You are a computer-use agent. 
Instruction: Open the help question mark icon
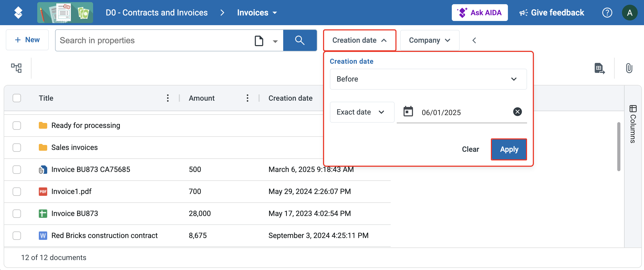[607, 13]
